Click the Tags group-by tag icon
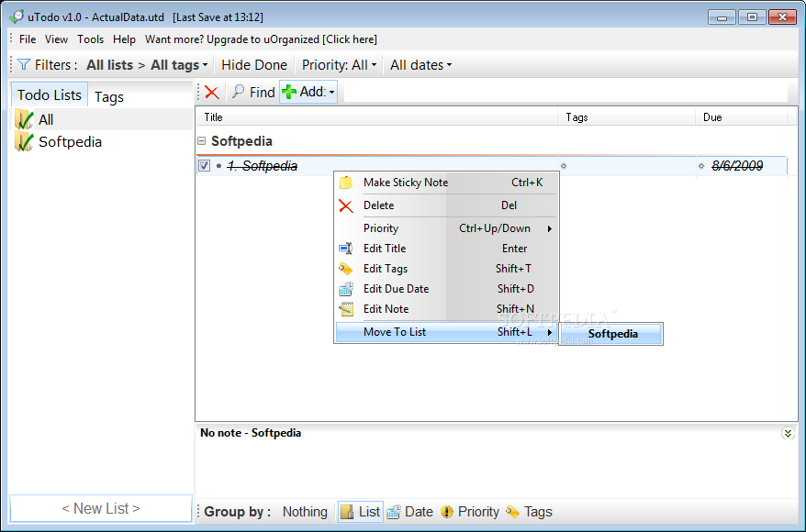Image resolution: width=806 pixels, height=532 pixels. [512, 512]
